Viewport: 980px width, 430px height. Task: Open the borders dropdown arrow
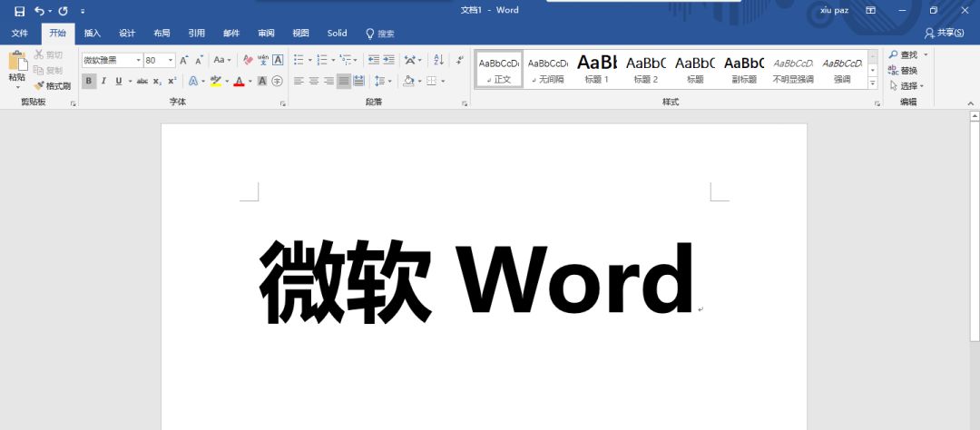(443, 82)
